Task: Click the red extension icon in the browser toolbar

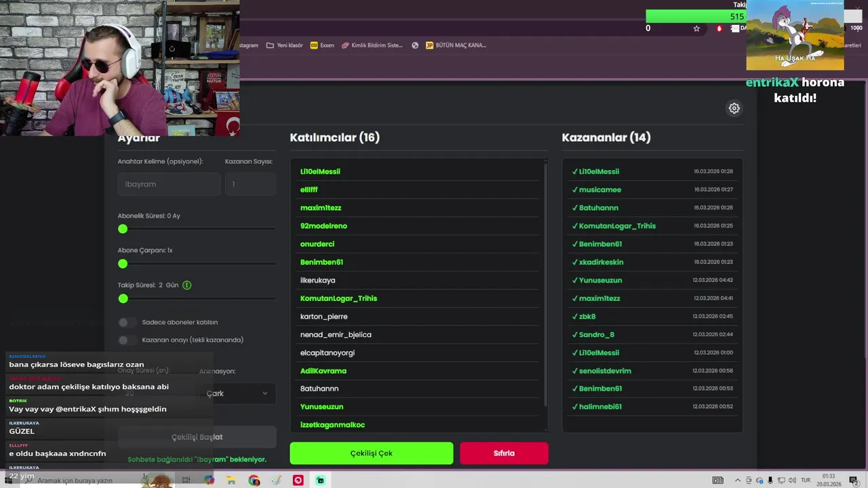Action: pyautogui.click(x=719, y=28)
